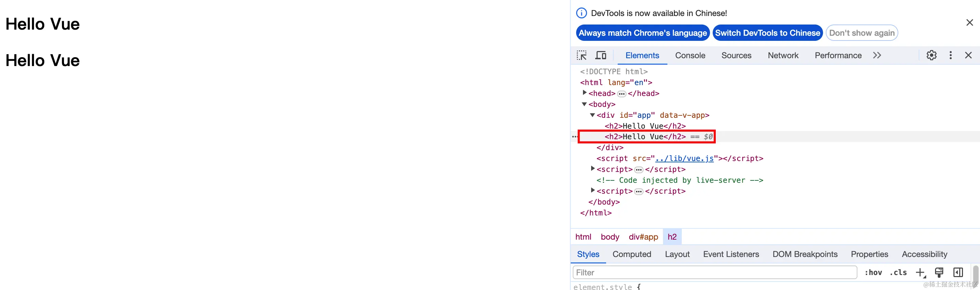980x290 pixels.
Task: Select the html lang="en" node
Action: 616,82
